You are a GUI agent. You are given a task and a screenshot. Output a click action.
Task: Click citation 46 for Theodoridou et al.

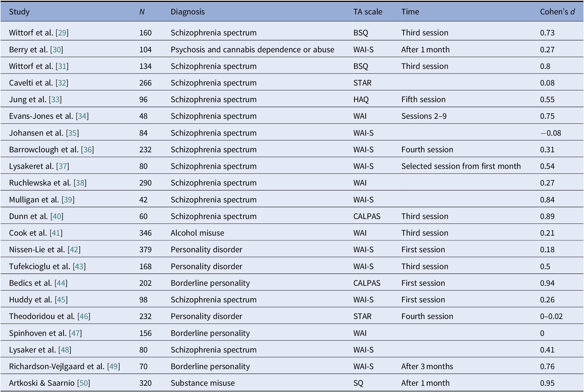pyautogui.click(x=84, y=316)
